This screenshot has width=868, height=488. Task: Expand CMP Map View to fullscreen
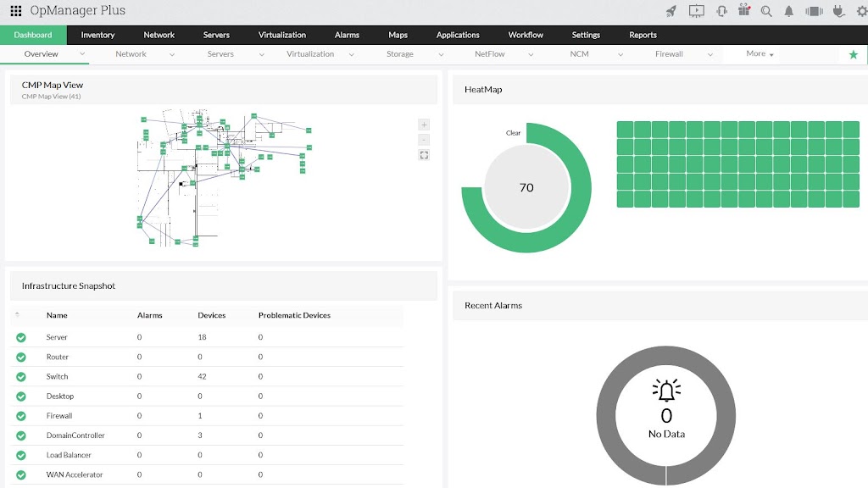(424, 155)
